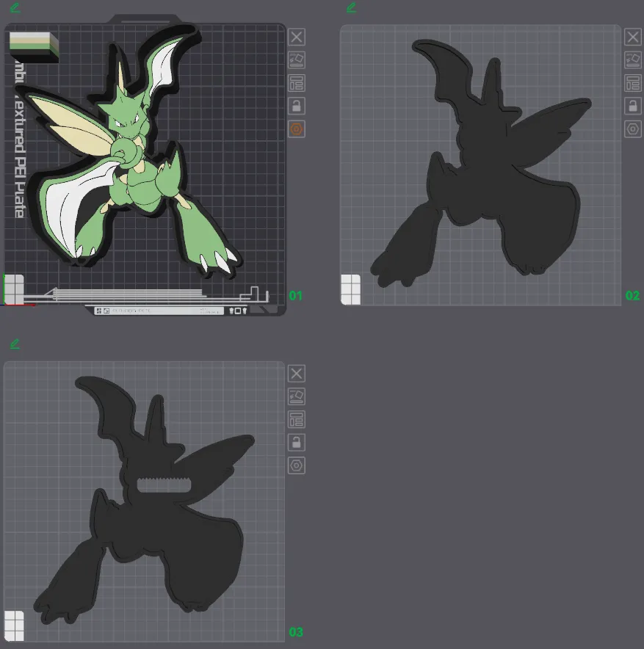Click the gear settings icon on plate 03
Image resolution: width=644 pixels, height=649 pixels.
297,465
